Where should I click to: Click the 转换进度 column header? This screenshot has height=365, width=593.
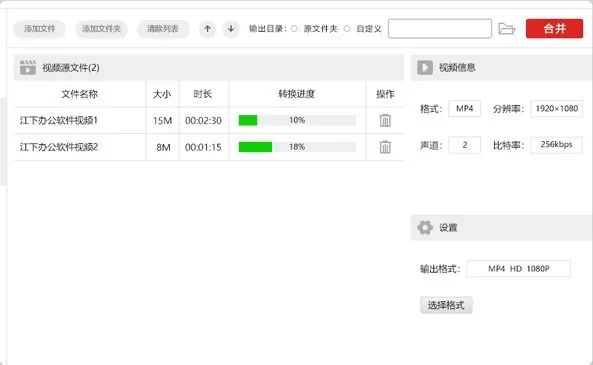click(x=297, y=94)
